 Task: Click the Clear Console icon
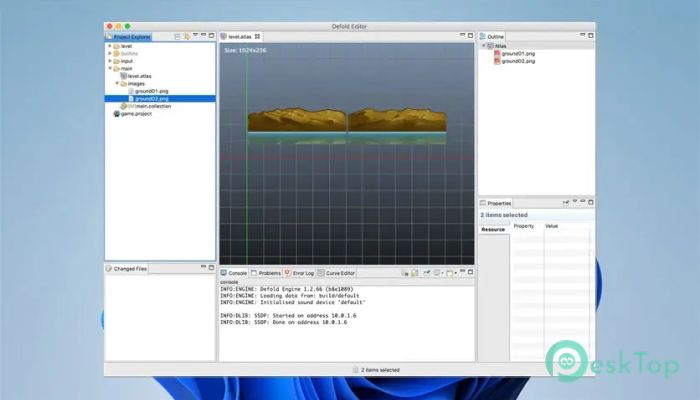(405, 273)
